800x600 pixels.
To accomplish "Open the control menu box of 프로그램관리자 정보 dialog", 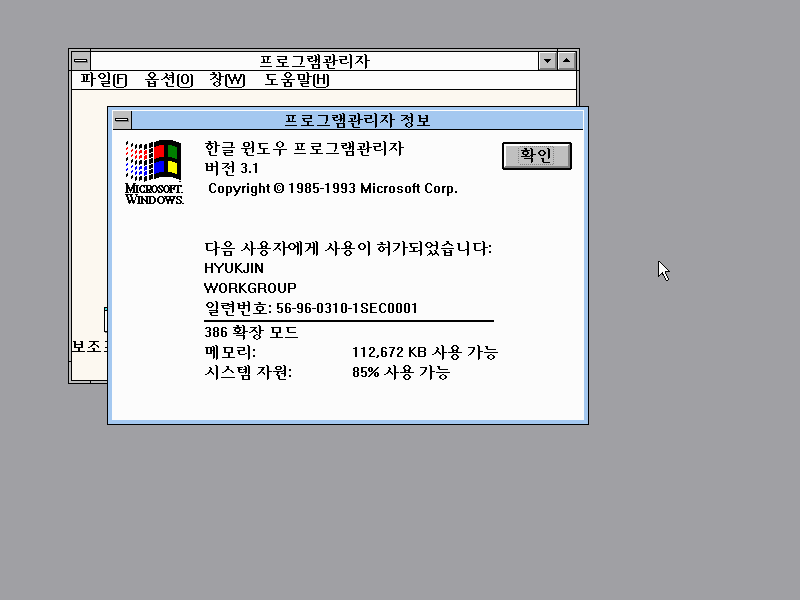I will click(122, 120).
